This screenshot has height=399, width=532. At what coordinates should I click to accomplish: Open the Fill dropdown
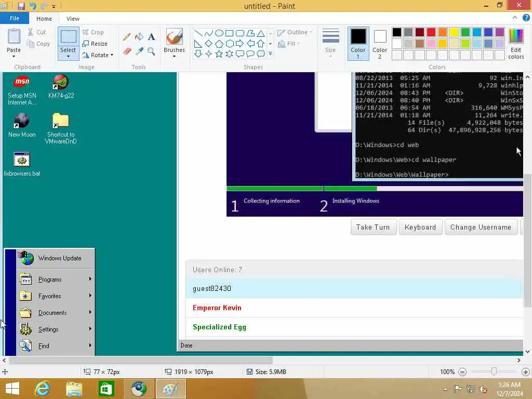coord(289,44)
